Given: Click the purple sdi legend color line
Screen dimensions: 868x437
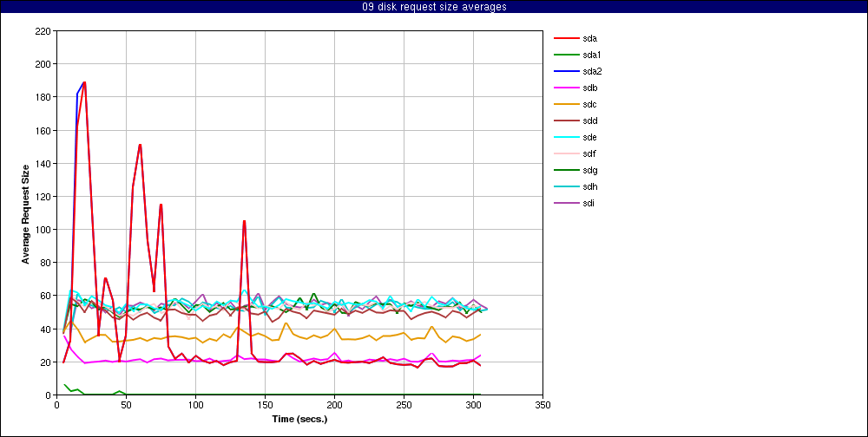Looking at the screenshot, I should click(x=565, y=203).
